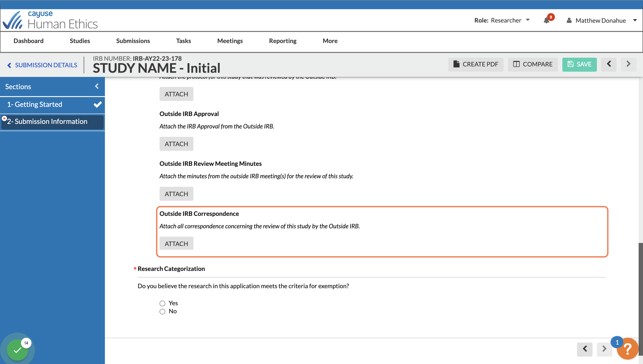The width and height of the screenshot is (643, 364).
Task: Expand the Matthew Donahue user menu arrow
Action: pos(635,20)
